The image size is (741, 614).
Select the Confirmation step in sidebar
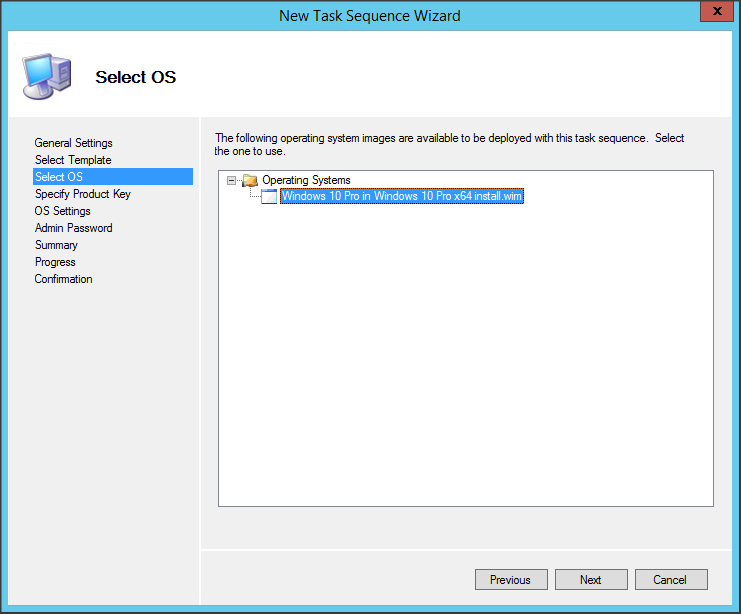click(63, 279)
